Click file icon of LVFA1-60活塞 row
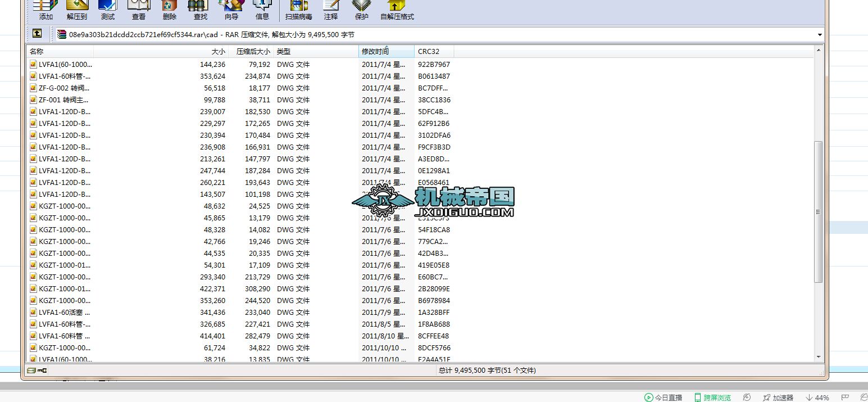 pyautogui.click(x=33, y=313)
